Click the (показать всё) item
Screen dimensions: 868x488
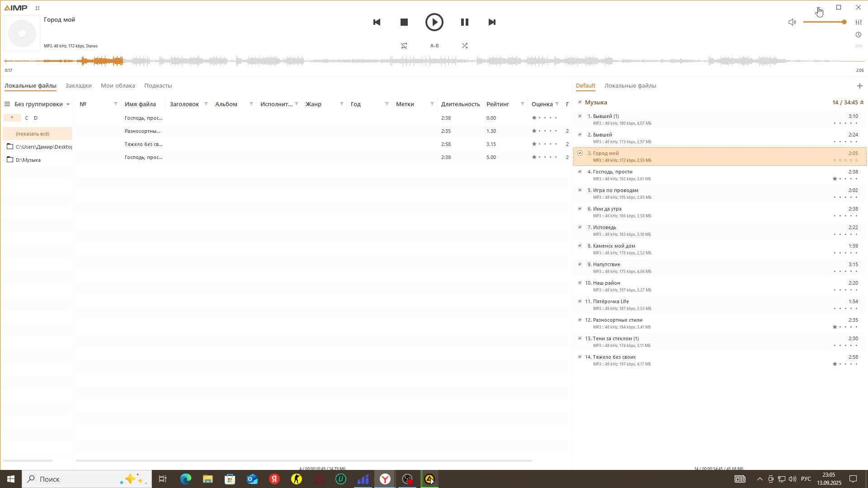(x=33, y=134)
